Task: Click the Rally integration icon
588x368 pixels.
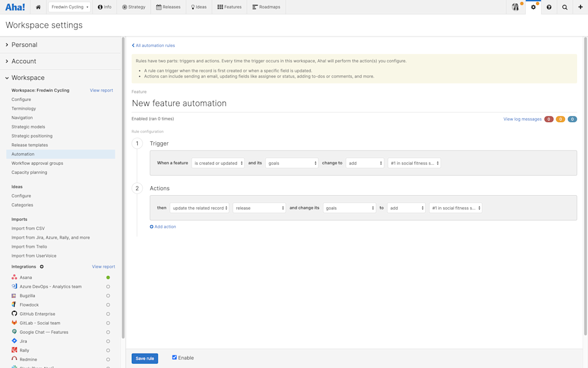Action: tap(14, 350)
